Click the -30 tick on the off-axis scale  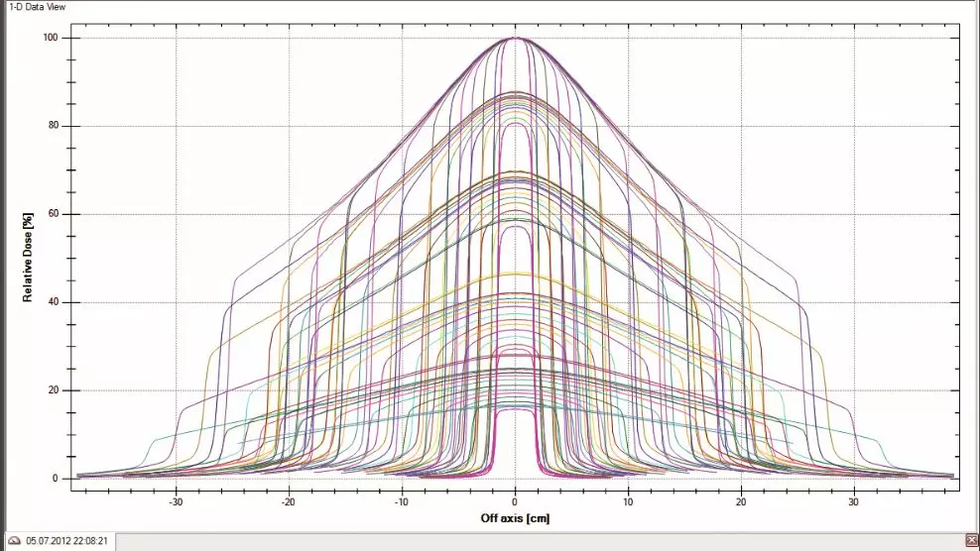176,501
